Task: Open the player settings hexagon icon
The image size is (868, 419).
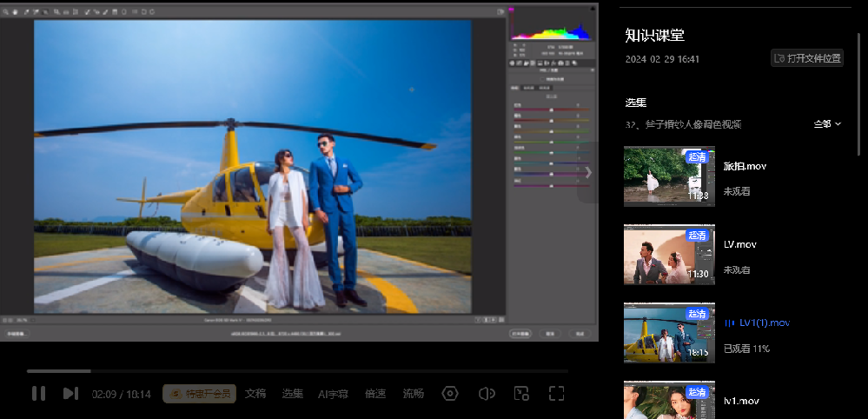Action: click(449, 394)
